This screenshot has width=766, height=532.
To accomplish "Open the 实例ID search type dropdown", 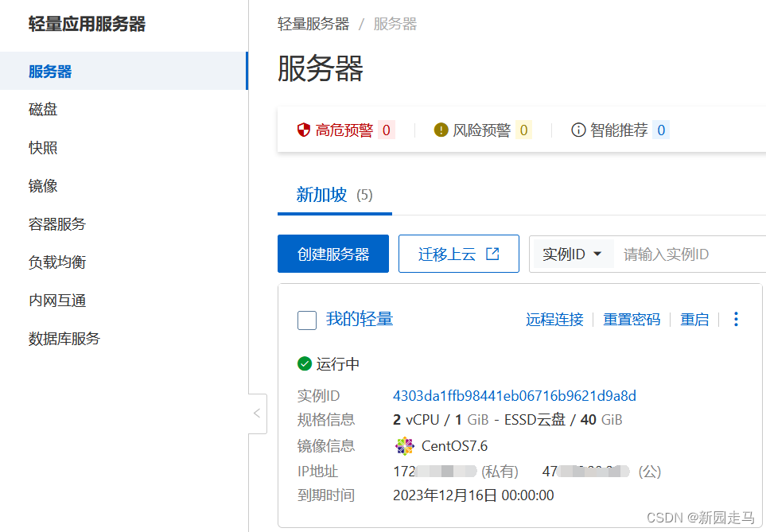I will pos(572,254).
